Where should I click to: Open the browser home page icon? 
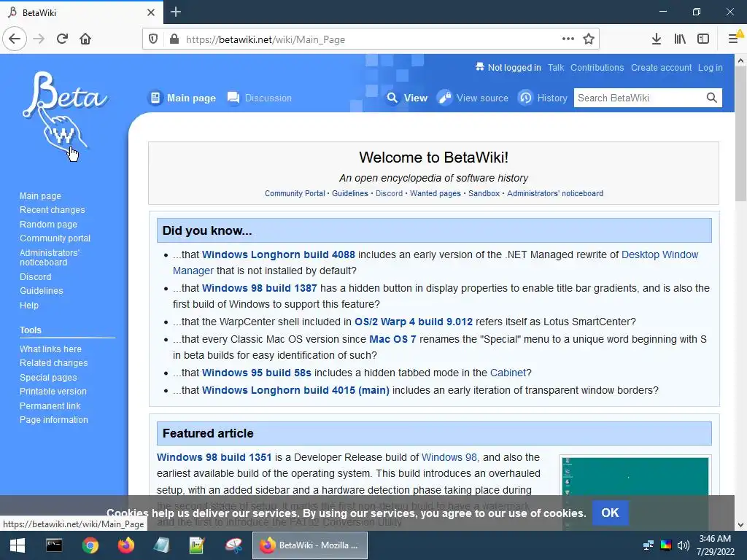tap(85, 39)
